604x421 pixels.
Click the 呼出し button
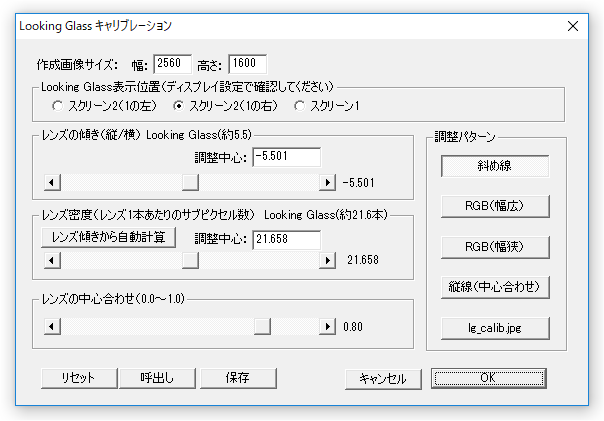[158, 378]
